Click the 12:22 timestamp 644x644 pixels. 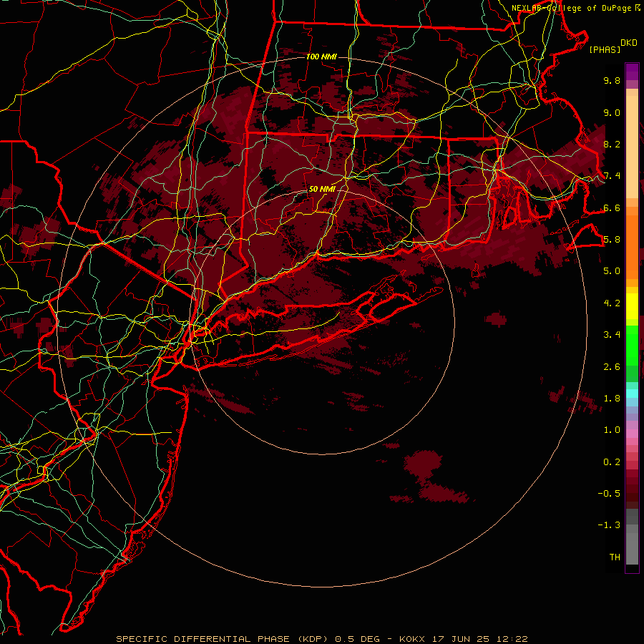click(512, 639)
